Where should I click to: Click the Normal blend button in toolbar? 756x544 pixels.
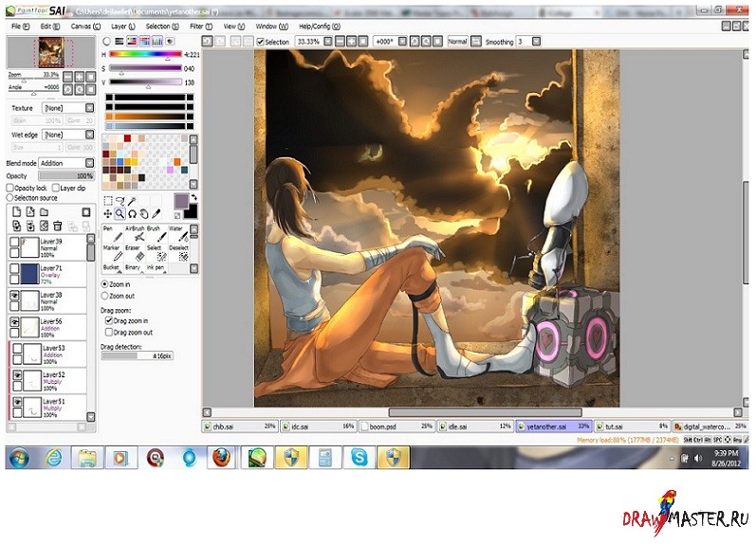[457, 42]
